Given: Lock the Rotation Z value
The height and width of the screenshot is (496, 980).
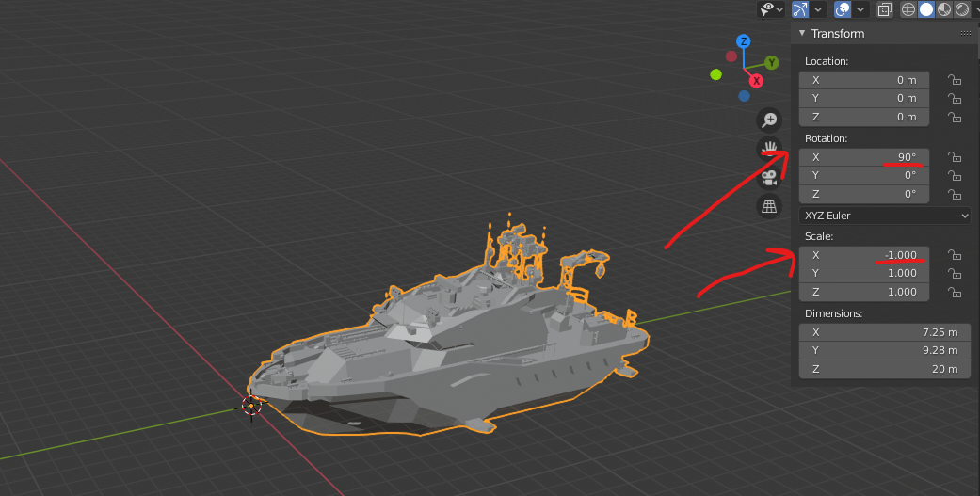Looking at the screenshot, I should click(954, 194).
